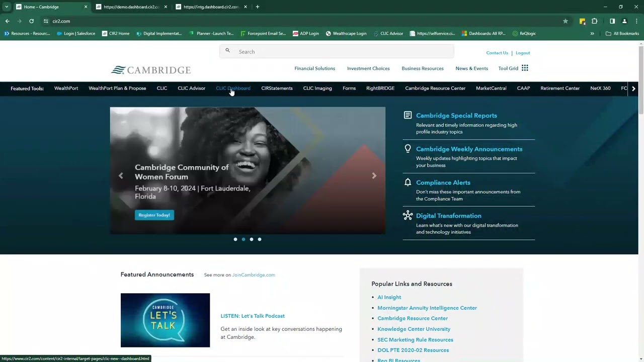Image resolution: width=644 pixels, height=362 pixels.
Task: Open the Tool Grid dots icon
Action: pyautogui.click(x=525, y=68)
